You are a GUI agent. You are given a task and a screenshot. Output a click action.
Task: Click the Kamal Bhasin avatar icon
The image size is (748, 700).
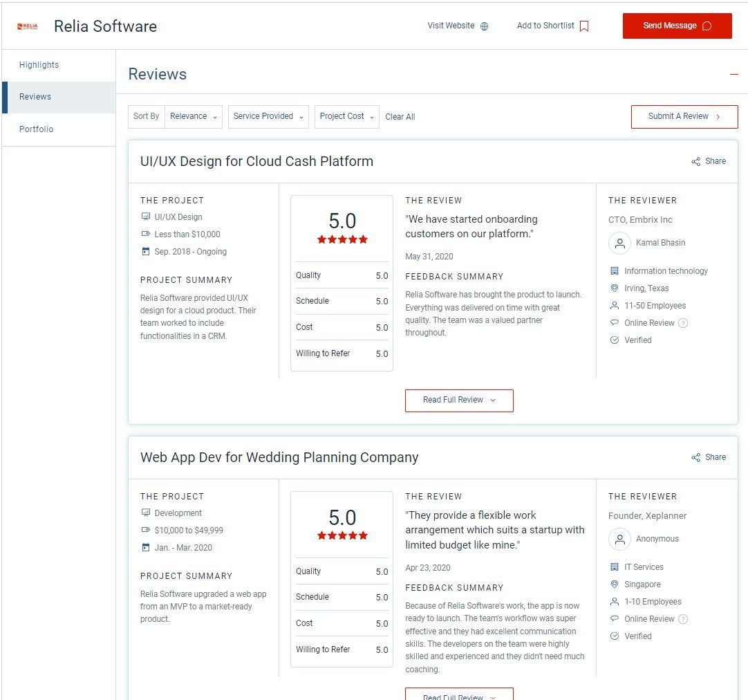coord(619,243)
